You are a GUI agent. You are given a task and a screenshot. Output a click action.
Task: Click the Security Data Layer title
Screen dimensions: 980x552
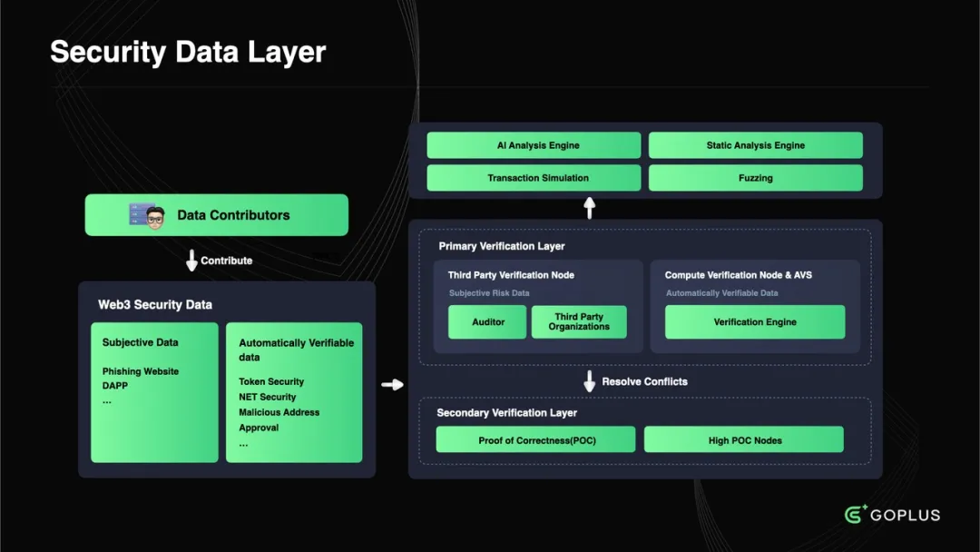[188, 52]
